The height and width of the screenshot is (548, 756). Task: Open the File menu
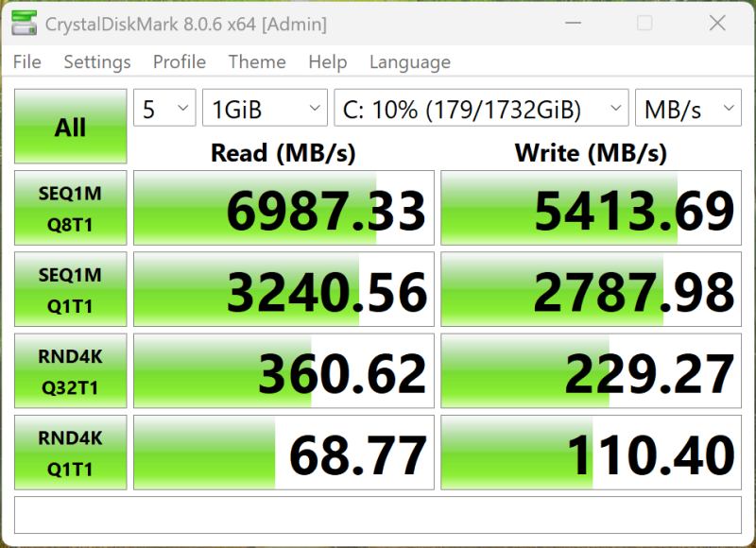(x=27, y=61)
